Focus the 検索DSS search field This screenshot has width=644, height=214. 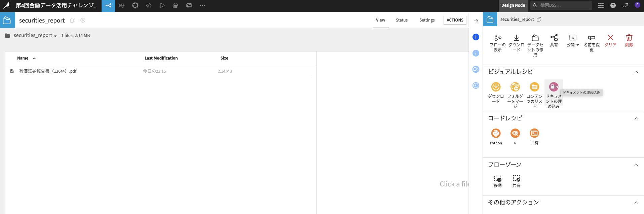(561, 5)
